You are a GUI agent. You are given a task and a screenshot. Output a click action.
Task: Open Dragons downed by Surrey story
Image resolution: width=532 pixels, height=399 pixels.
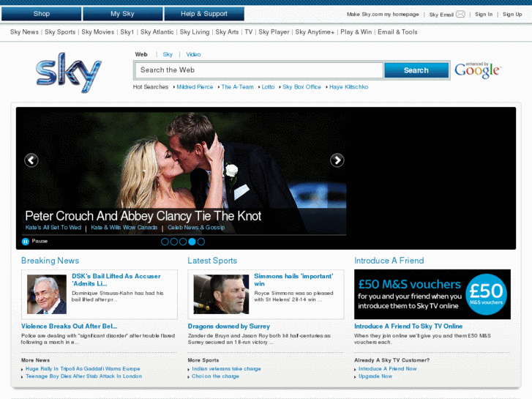click(x=229, y=327)
